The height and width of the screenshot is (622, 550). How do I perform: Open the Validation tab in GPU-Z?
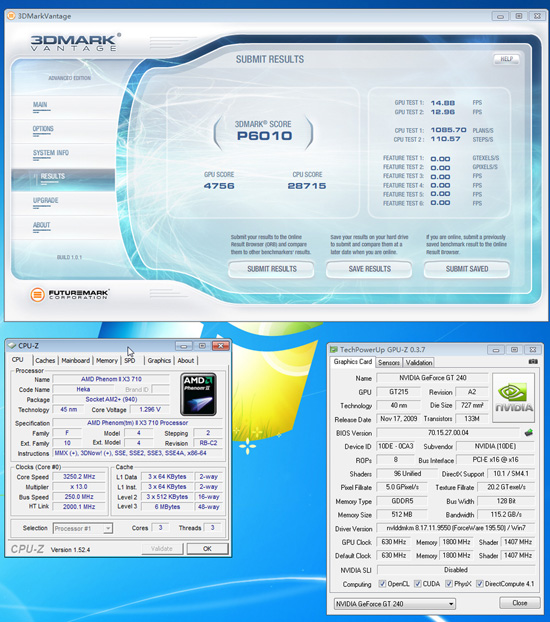419,363
